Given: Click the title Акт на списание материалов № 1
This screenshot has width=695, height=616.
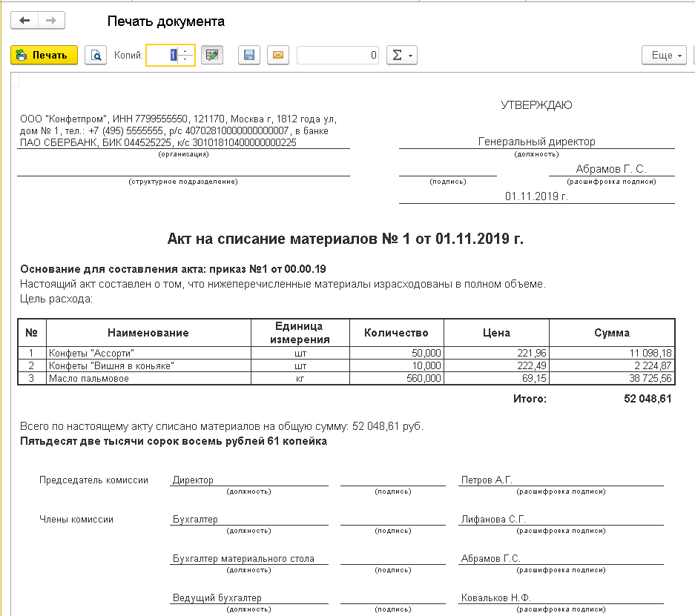Looking at the screenshot, I should [346, 239].
